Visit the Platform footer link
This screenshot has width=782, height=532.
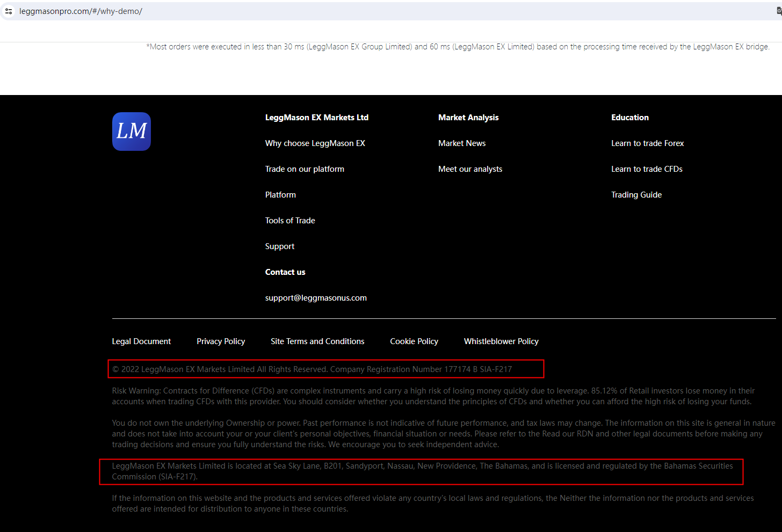[280, 195]
